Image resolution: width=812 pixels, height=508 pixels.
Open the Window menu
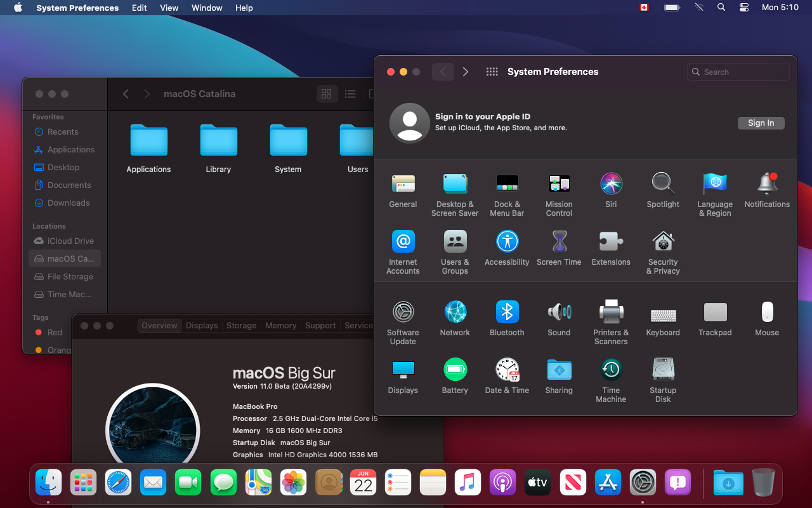pyautogui.click(x=207, y=8)
